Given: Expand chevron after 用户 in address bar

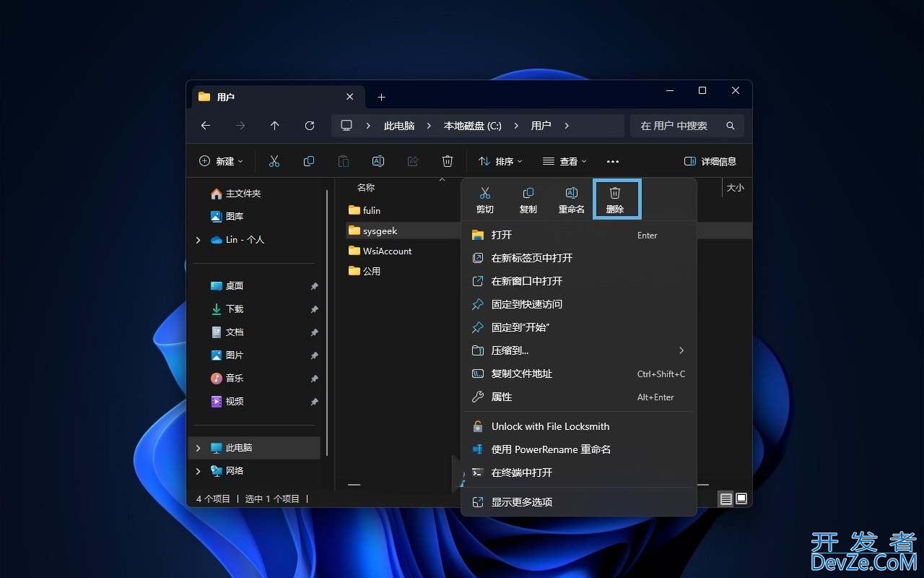Looking at the screenshot, I should click(x=567, y=126).
